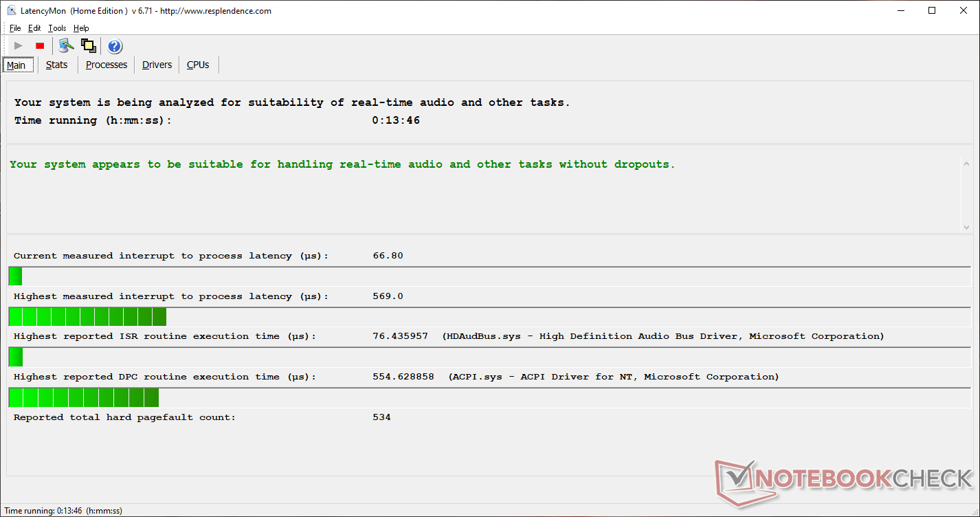This screenshot has height=517, width=980.
Task: Click the message pane scroll up arrow
Action: 966,164
